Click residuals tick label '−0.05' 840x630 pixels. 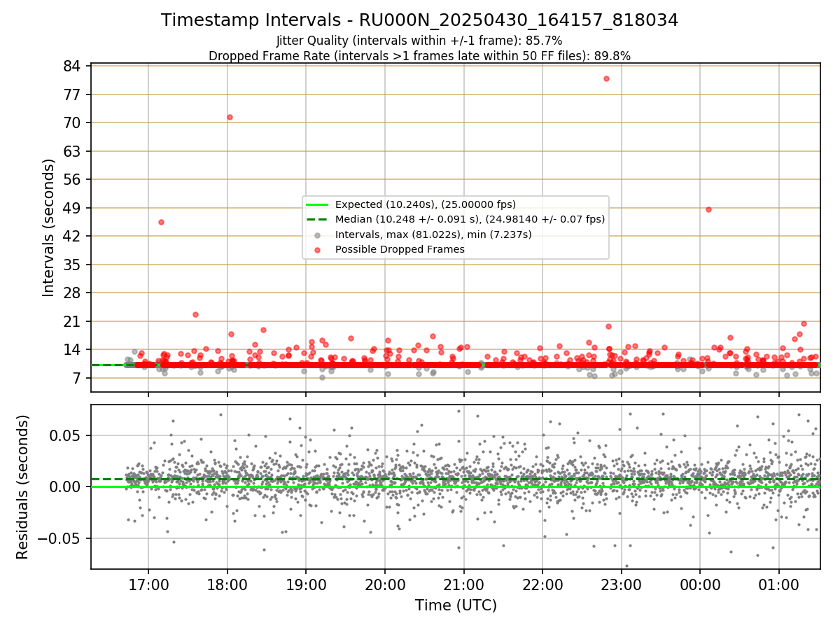pos(61,538)
